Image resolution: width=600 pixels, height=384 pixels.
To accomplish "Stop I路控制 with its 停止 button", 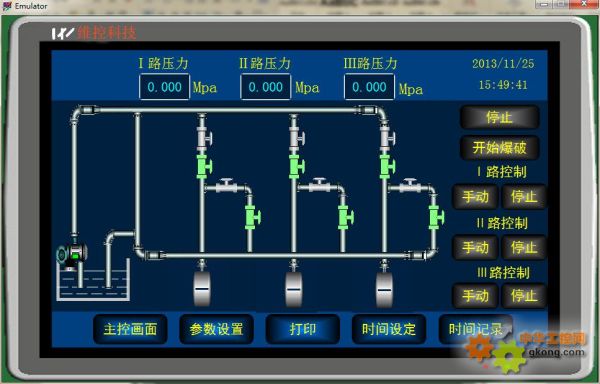I will click(524, 197).
